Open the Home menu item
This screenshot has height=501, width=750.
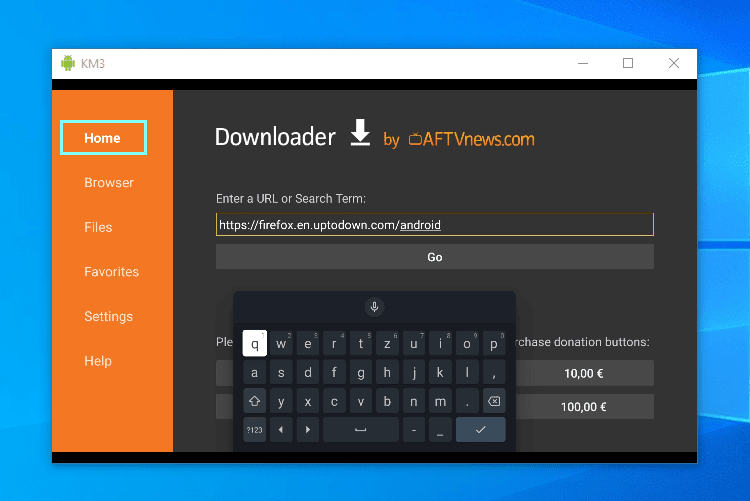[x=103, y=138]
